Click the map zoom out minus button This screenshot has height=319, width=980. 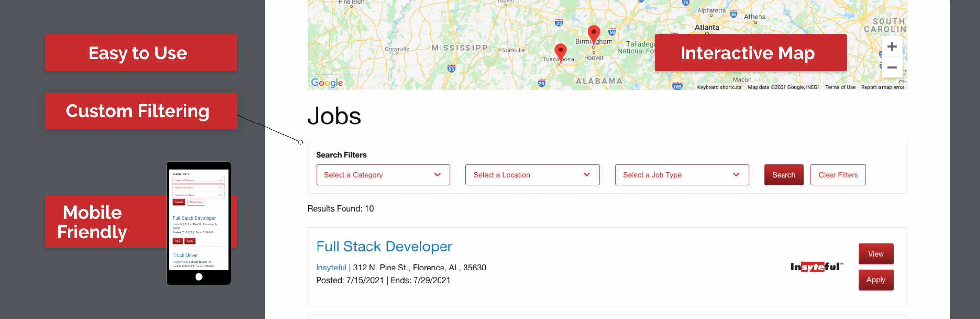click(892, 68)
